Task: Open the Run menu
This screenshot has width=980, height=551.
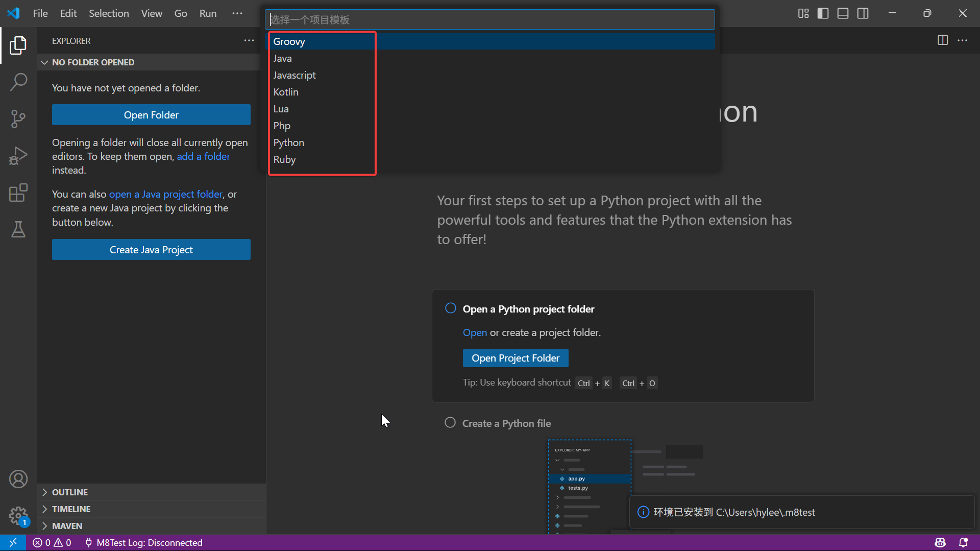Action: click(208, 13)
